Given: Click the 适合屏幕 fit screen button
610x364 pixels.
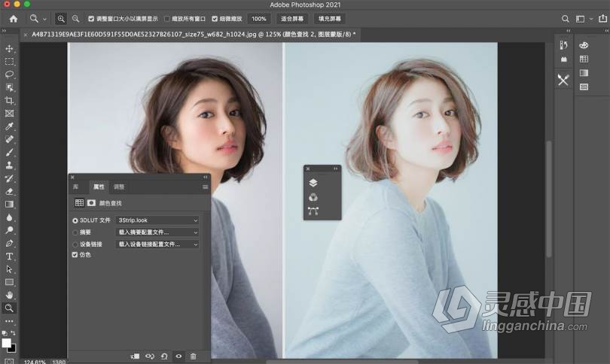Looking at the screenshot, I should tap(292, 19).
